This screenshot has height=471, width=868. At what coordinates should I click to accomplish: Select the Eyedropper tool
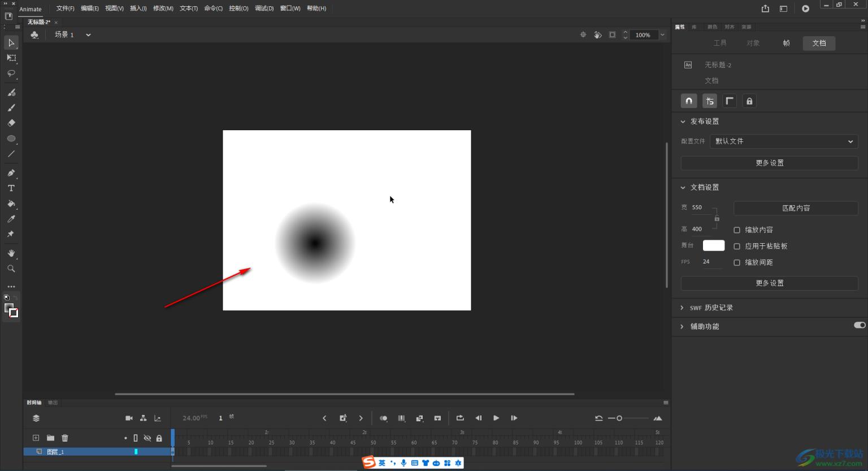[11, 219]
